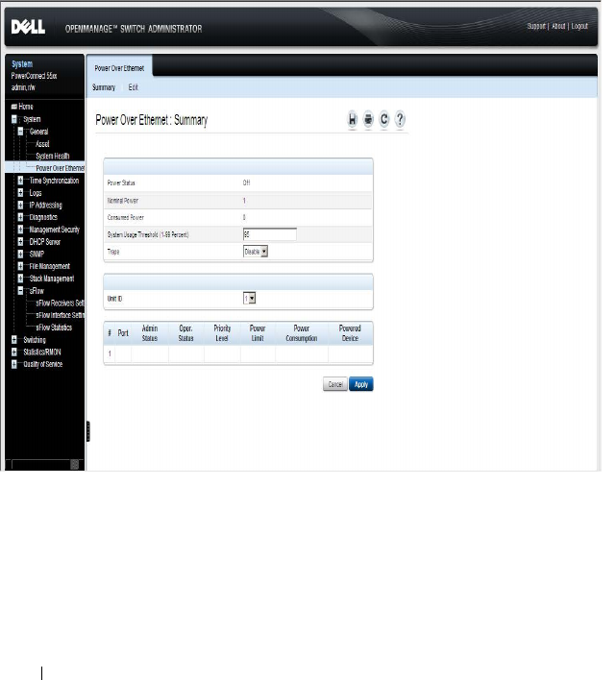Screen dimensions: 616x680
Task: Click the Power Status value Off
Action: coord(246,182)
